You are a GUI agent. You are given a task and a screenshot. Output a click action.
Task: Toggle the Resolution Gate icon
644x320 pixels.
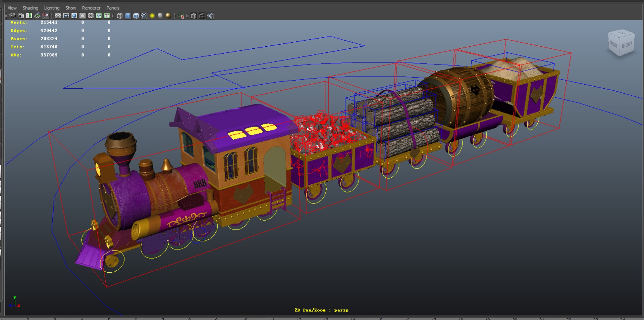coord(74,16)
